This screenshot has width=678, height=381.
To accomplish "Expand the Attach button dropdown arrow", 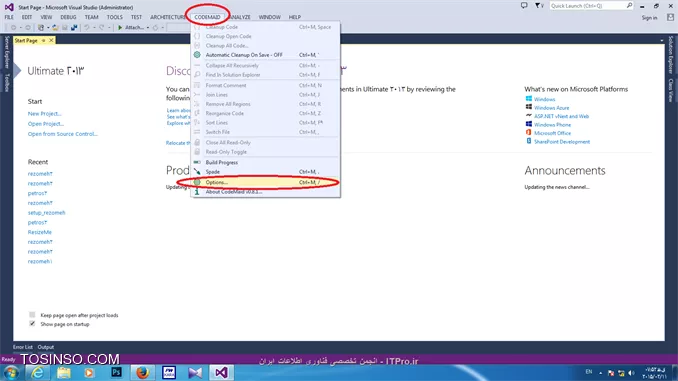I will [148, 28].
